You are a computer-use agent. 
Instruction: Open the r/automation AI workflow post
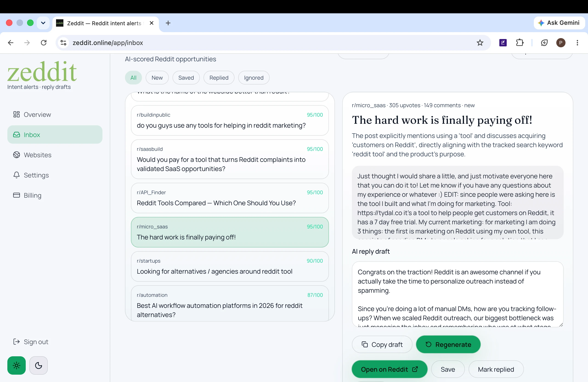[230, 304]
